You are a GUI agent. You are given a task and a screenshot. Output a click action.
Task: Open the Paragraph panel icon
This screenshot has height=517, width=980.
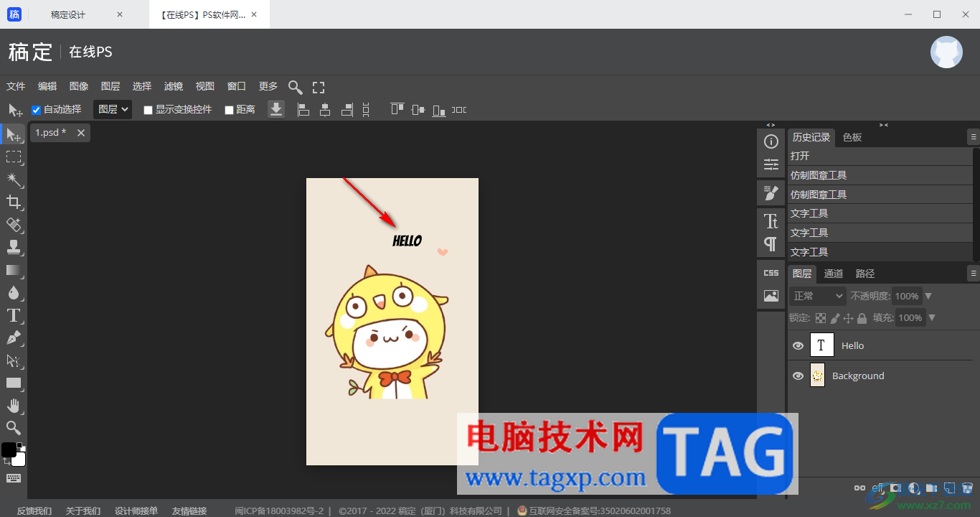771,244
